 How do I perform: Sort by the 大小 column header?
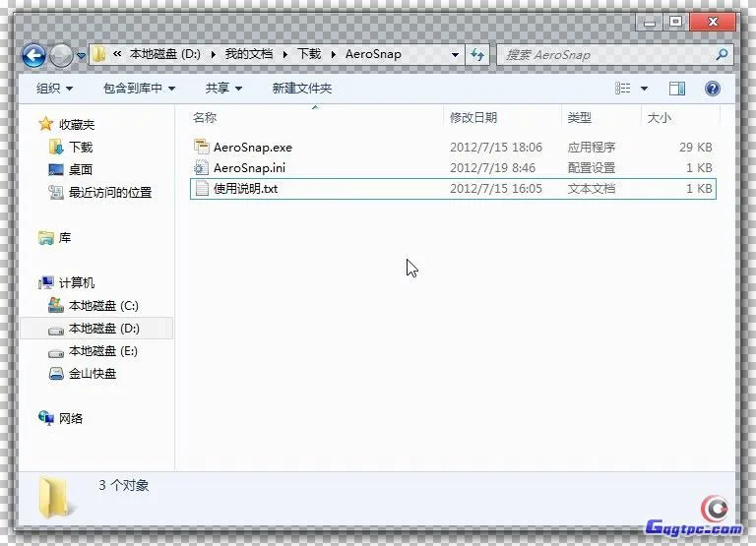coord(659,118)
